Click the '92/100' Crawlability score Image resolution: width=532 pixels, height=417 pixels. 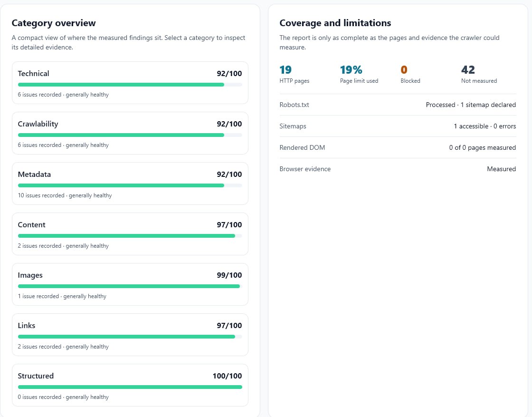pos(229,124)
